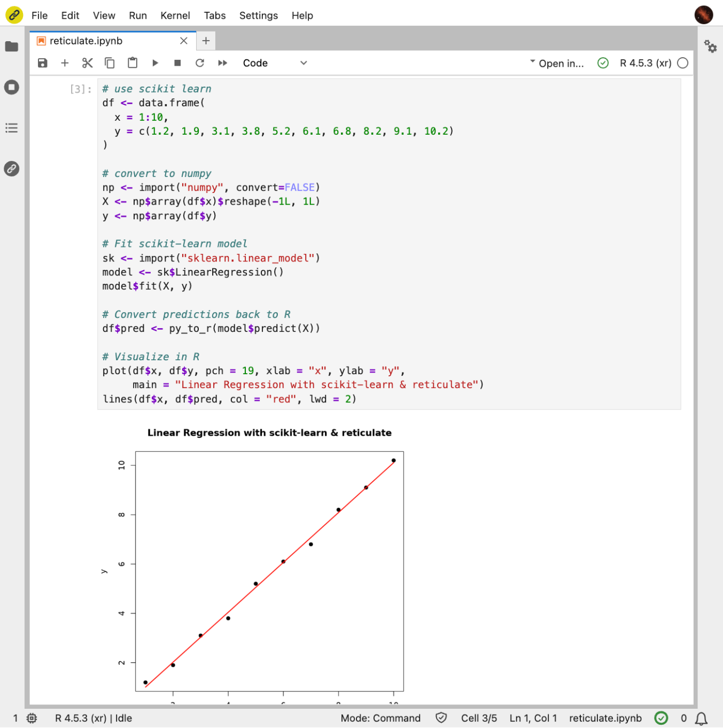Click the code cell editor area
The image size is (723, 728).
(x=389, y=244)
